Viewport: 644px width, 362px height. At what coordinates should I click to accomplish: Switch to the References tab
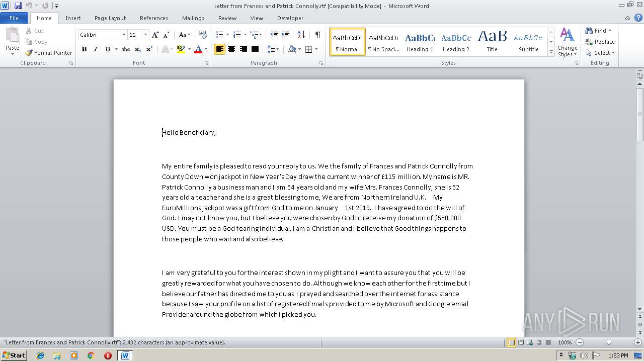coord(154,18)
